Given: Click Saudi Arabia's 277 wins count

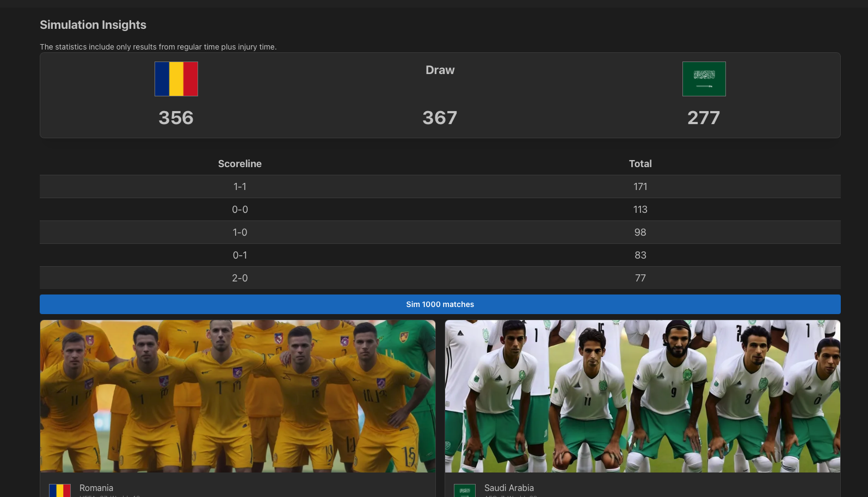Looking at the screenshot, I should click(704, 118).
